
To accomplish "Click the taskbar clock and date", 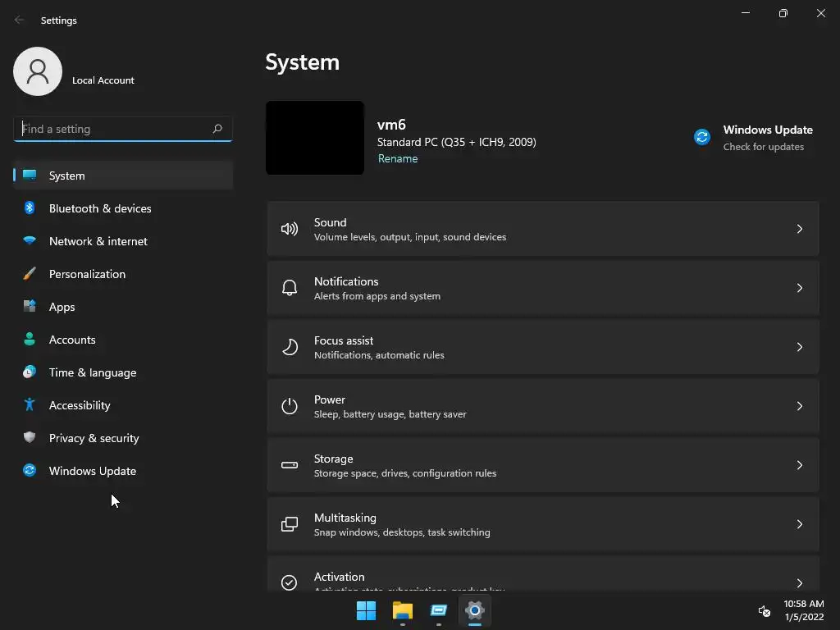I will tap(804, 610).
